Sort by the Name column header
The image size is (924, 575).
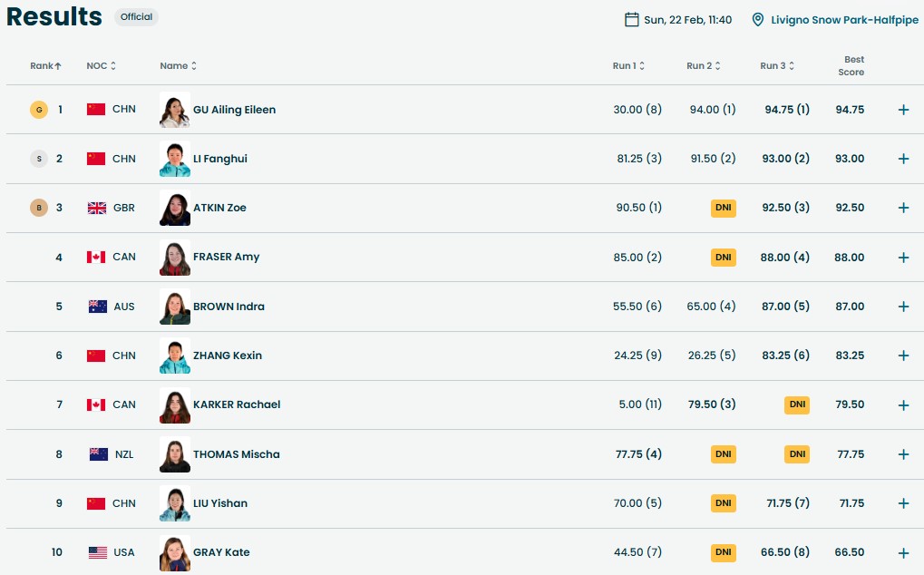point(178,66)
